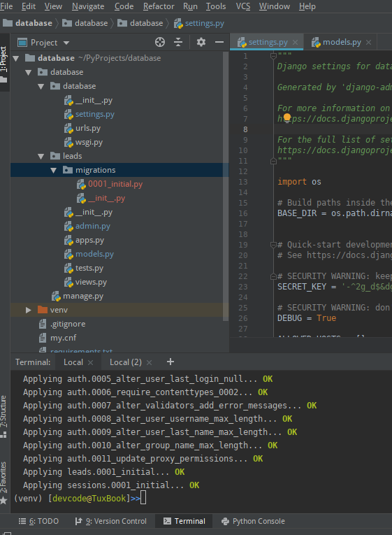Open the File menu
This screenshot has width=392, height=535.
pyautogui.click(x=6, y=6)
